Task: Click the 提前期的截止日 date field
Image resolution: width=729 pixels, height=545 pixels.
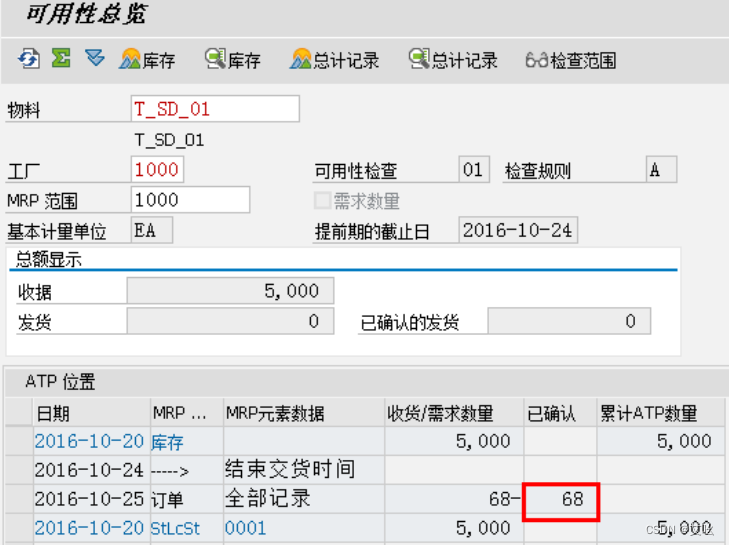Action: (x=518, y=230)
